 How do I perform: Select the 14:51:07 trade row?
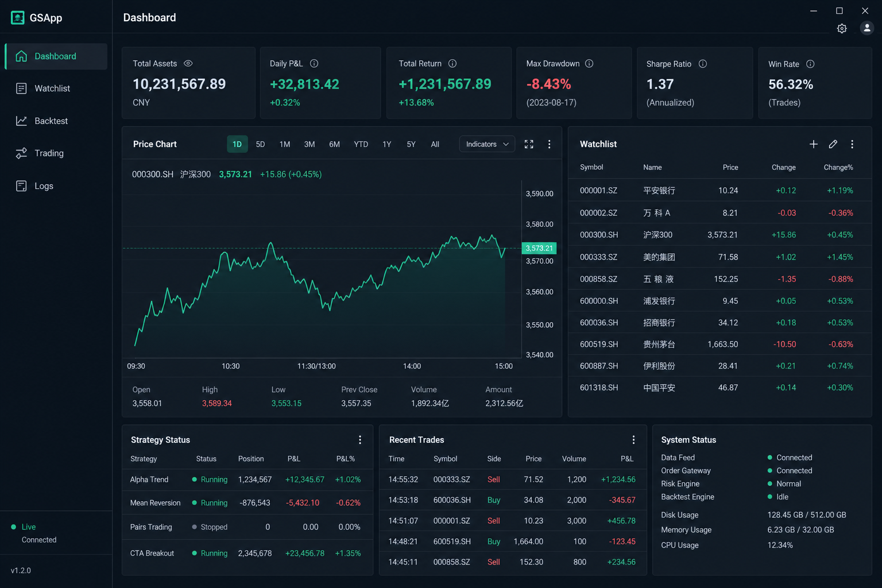click(513, 521)
